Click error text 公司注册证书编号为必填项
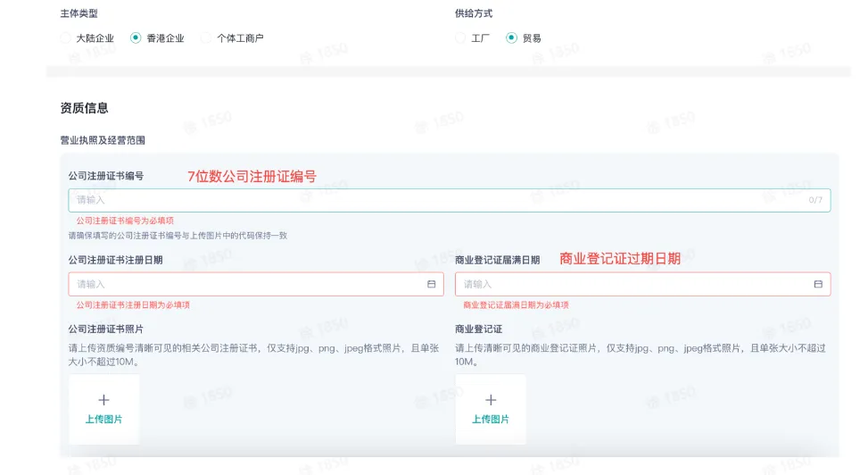Viewport: 868px width, 475px height. (125, 221)
